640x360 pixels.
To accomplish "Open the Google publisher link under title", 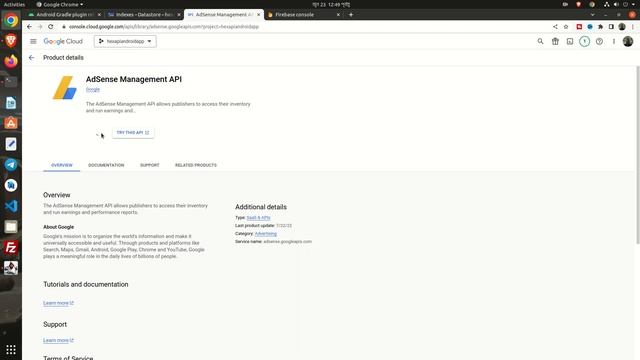I will pos(93,89).
